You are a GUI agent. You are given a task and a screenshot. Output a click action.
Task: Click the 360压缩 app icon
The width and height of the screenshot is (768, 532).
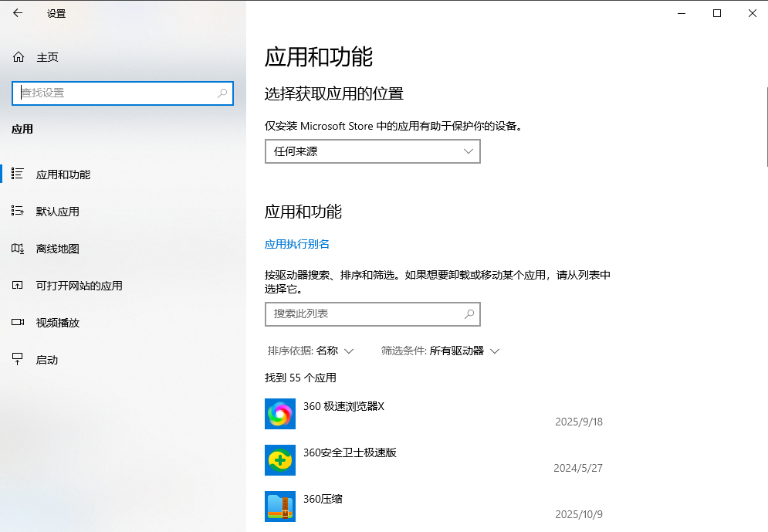pyautogui.click(x=279, y=506)
